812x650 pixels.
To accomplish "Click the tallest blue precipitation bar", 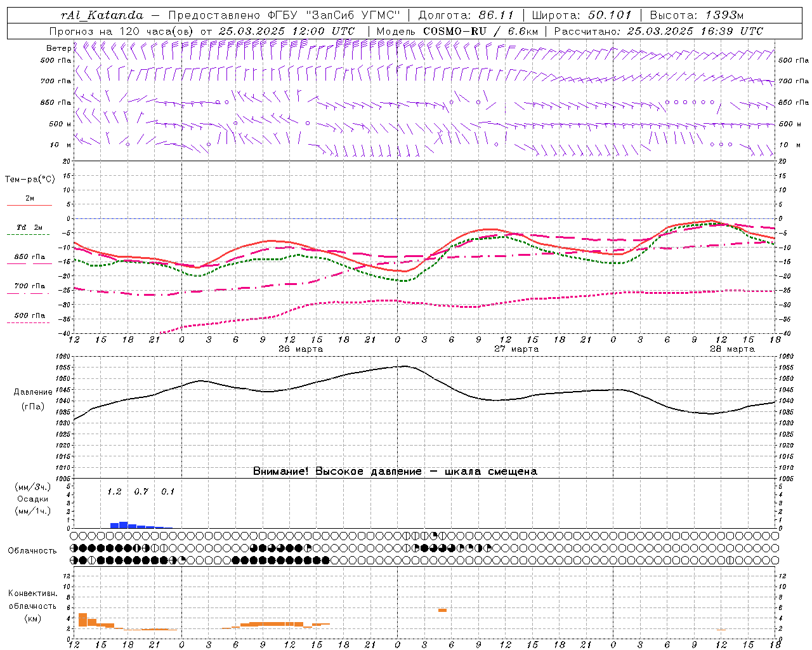I will 123,525.
